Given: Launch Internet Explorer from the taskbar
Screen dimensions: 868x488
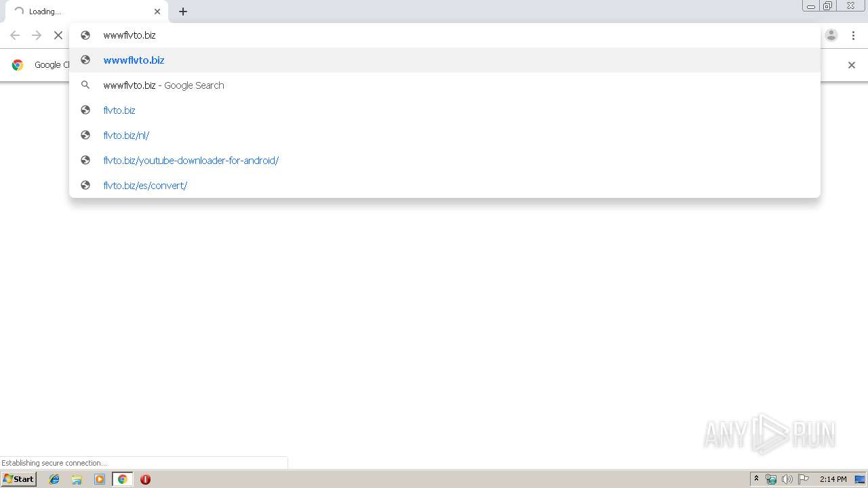Looking at the screenshot, I should [54, 479].
